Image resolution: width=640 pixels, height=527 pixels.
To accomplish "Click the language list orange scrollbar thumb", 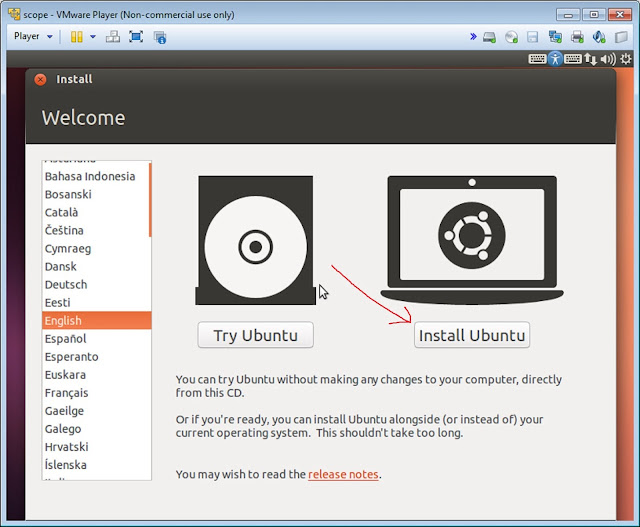I will (150, 200).
